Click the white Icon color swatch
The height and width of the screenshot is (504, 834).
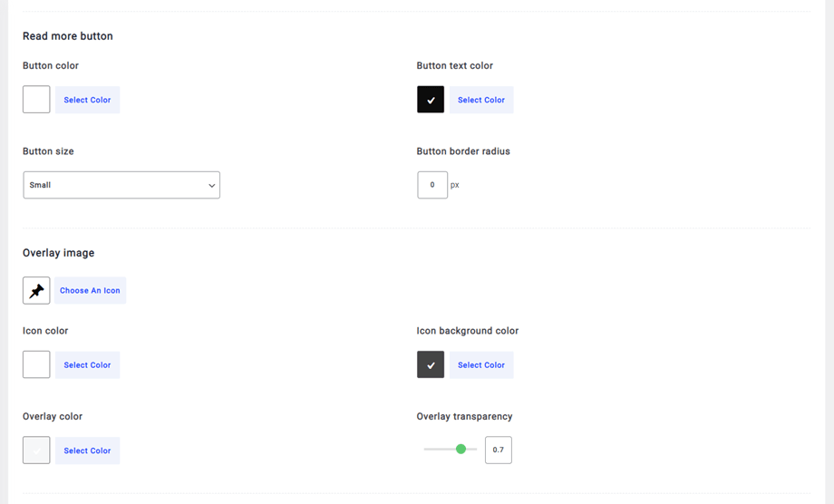36,364
